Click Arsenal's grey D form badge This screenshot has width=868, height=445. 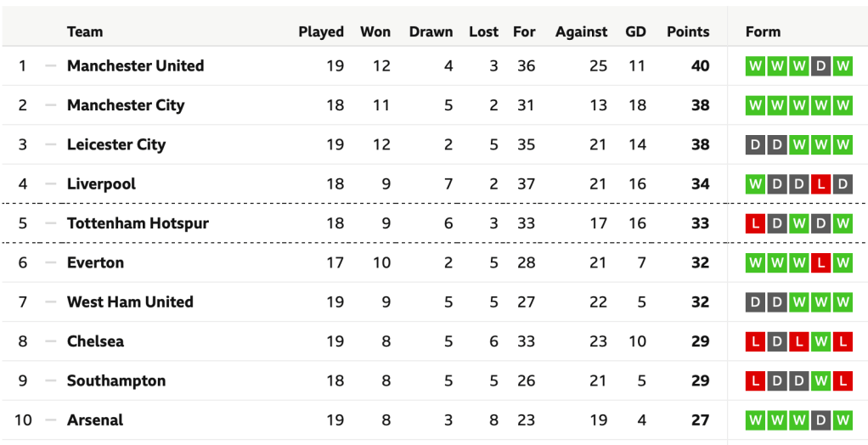click(820, 420)
